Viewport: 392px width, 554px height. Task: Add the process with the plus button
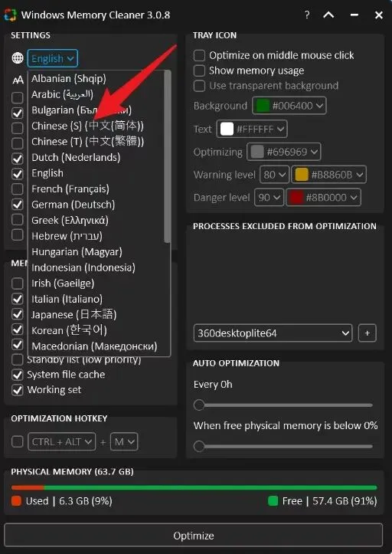(x=367, y=333)
